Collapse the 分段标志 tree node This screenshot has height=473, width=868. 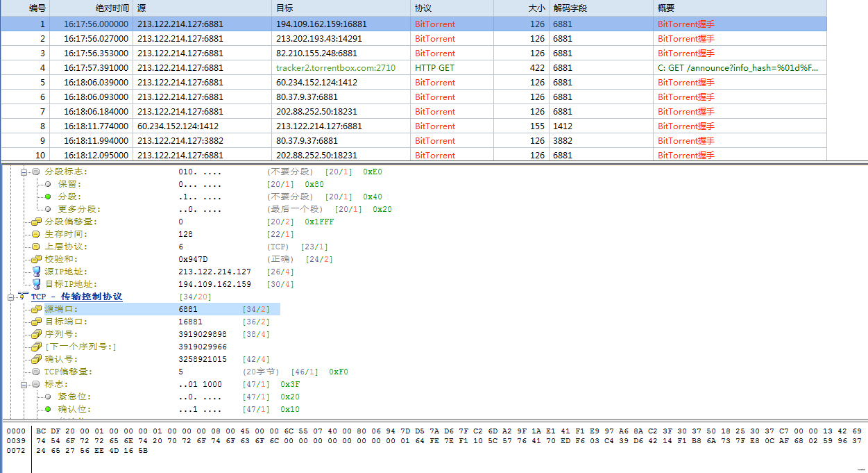click(24, 172)
